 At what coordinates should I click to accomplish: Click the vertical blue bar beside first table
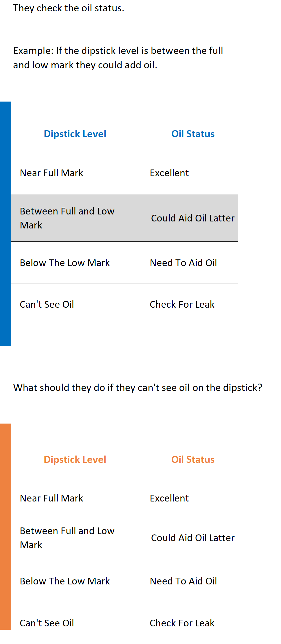pyautogui.click(x=6, y=223)
